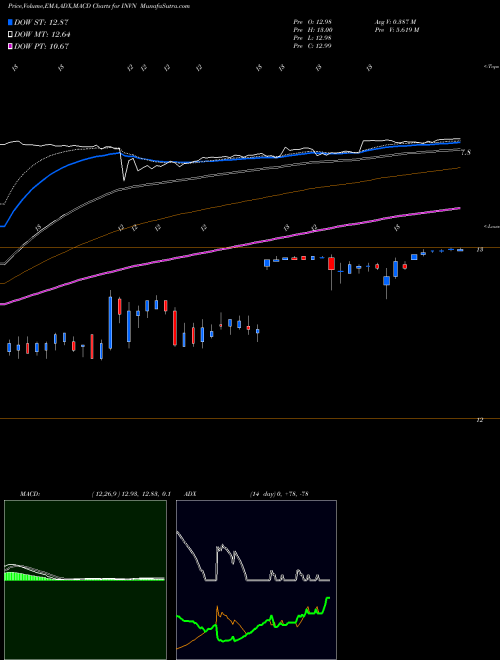500x660 pixels.
Task: Select the 'DOW ST: 12.87' legend text
Action: click(41, 22)
